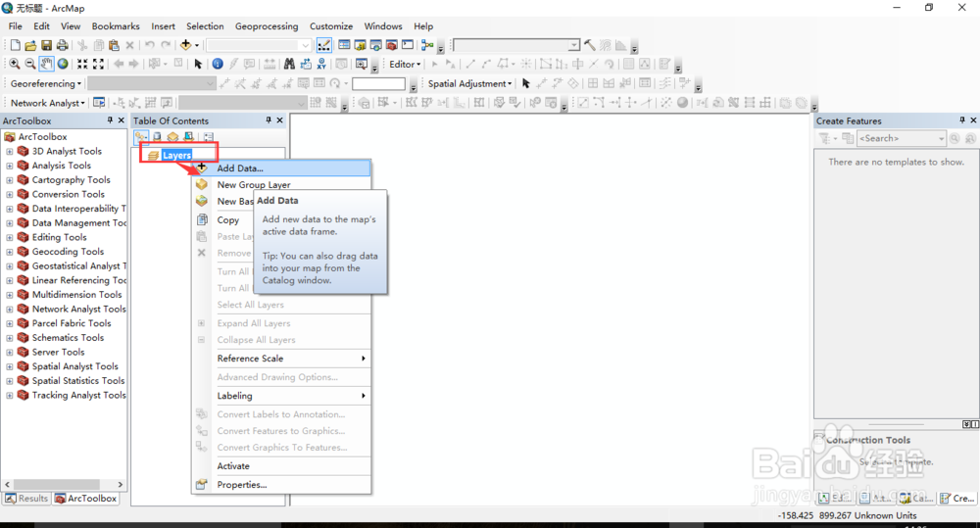
Task: Open the Georeferencing dropdown menu
Action: (46, 83)
